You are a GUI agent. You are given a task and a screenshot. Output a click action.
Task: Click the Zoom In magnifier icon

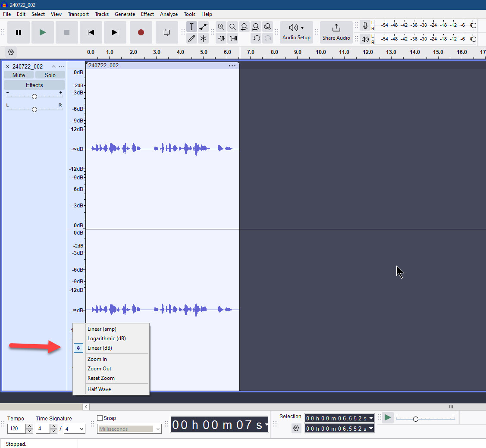pyautogui.click(x=221, y=27)
